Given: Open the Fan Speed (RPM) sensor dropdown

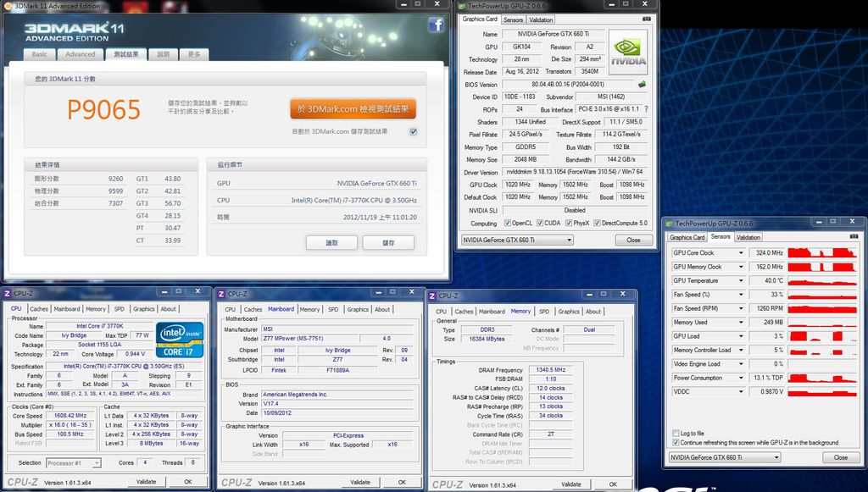Looking at the screenshot, I should (741, 308).
